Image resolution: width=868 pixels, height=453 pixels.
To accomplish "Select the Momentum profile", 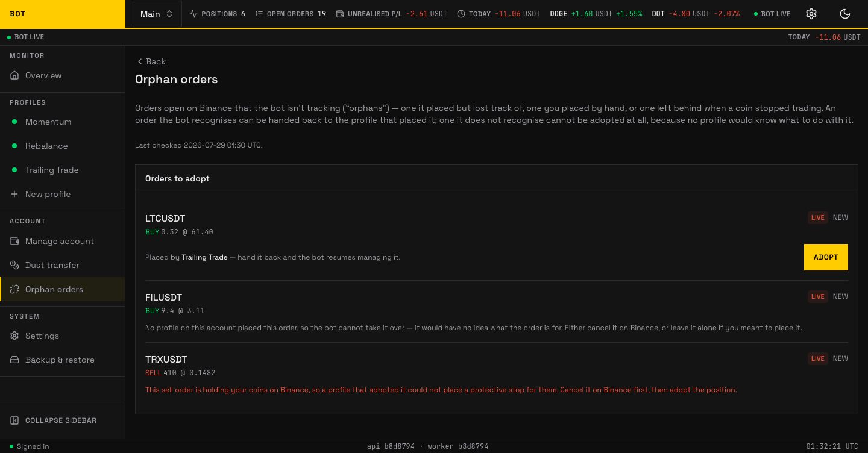I will pyautogui.click(x=63, y=122).
